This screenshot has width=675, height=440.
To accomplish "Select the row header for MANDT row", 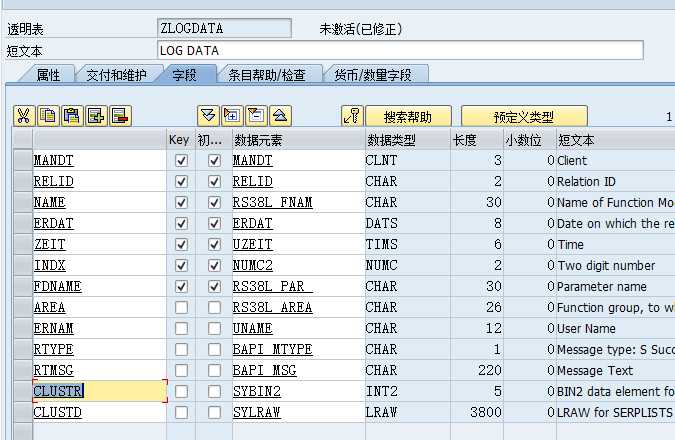I will 23,161.
